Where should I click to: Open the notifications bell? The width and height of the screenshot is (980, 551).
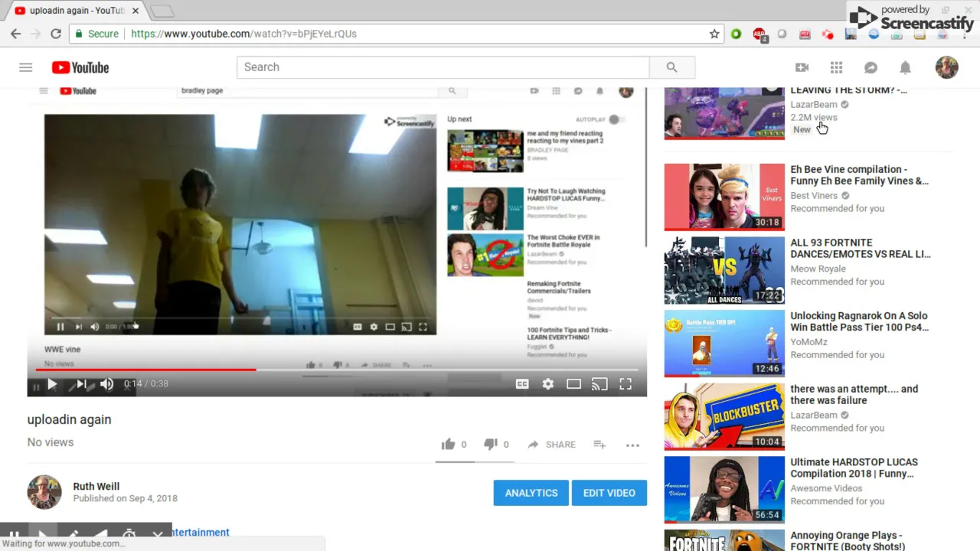(x=905, y=67)
